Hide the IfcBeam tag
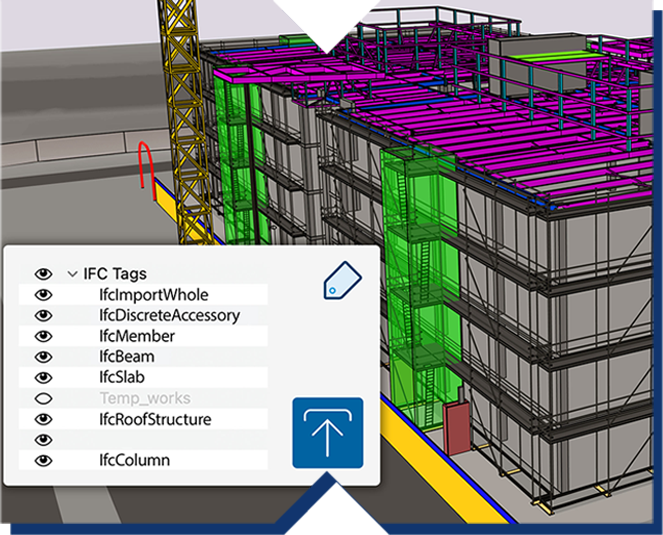This screenshot has width=663, height=535. coord(43,357)
